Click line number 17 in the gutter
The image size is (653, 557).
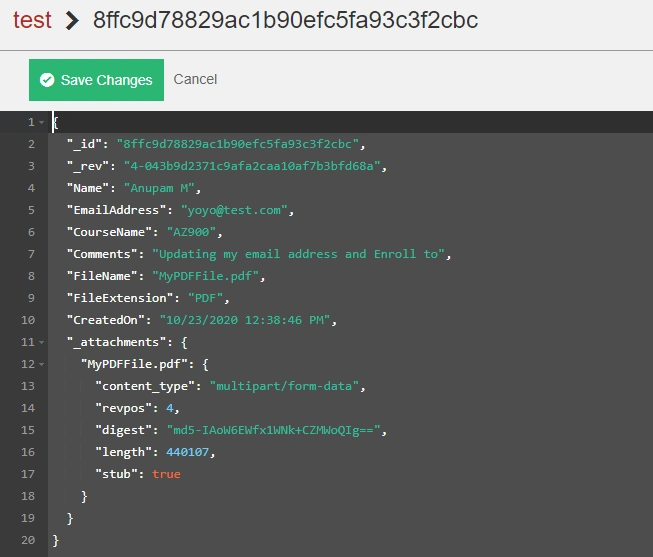(x=28, y=475)
